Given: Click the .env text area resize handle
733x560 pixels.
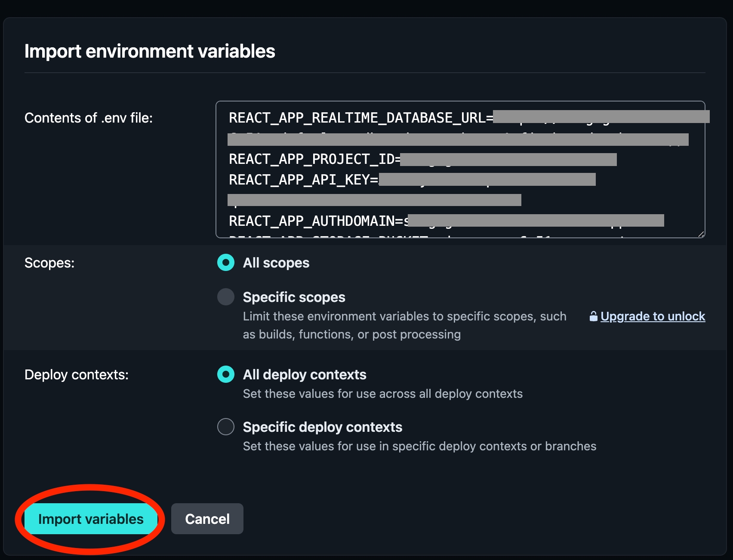Looking at the screenshot, I should click(701, 234).
